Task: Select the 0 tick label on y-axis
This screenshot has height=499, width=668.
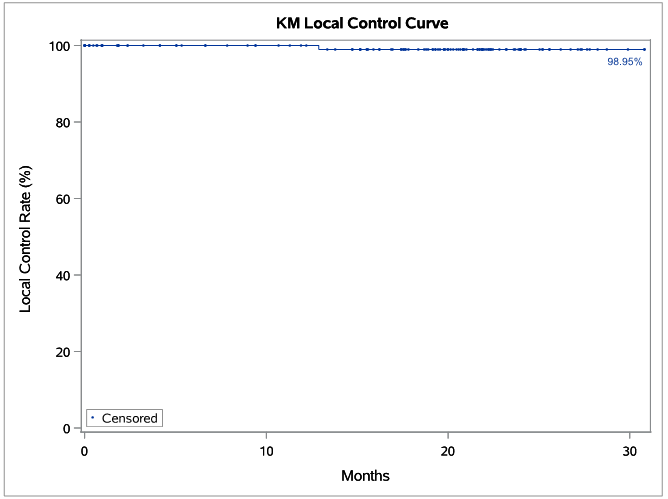Action: 64,428
